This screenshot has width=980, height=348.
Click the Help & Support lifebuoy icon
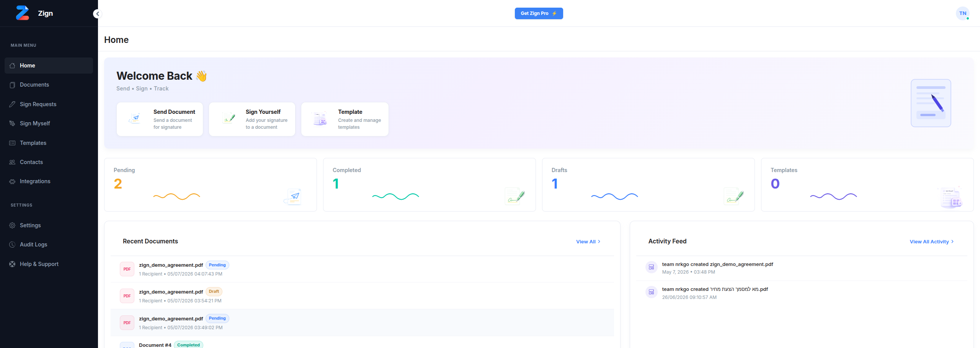(x=12, y=264)
